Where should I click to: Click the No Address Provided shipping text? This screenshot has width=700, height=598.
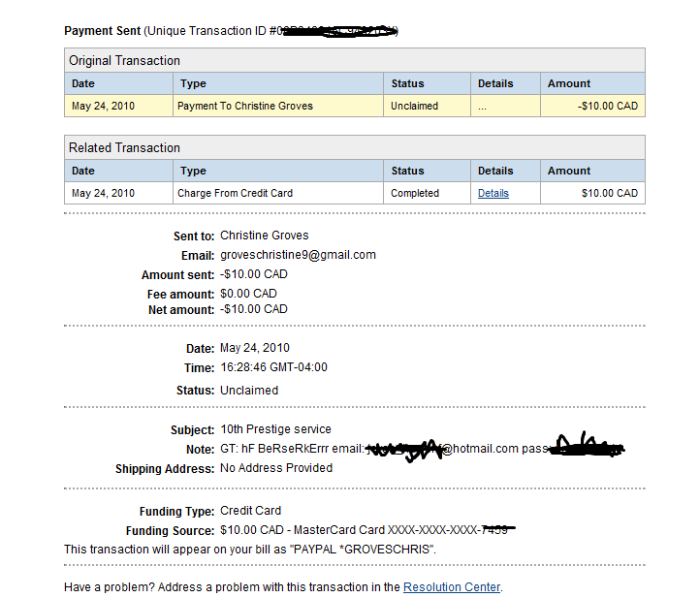276,468
